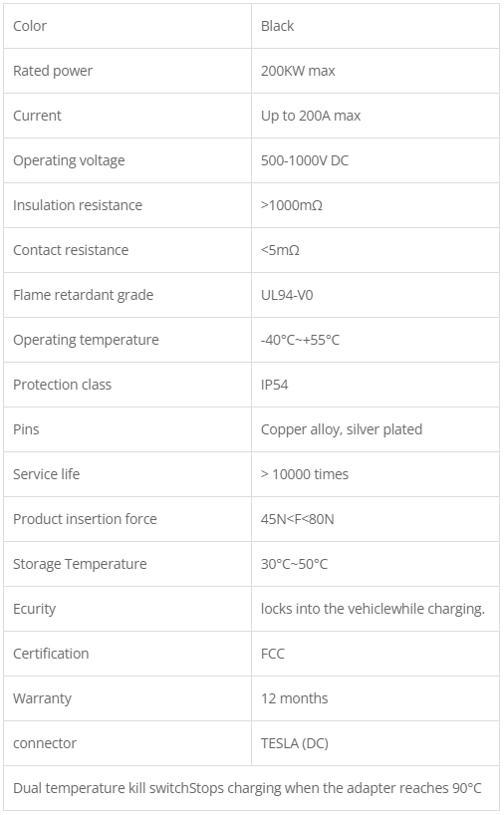
Task: Click the Color label cell
Action: pyautogui.click(x=127, y=26)
